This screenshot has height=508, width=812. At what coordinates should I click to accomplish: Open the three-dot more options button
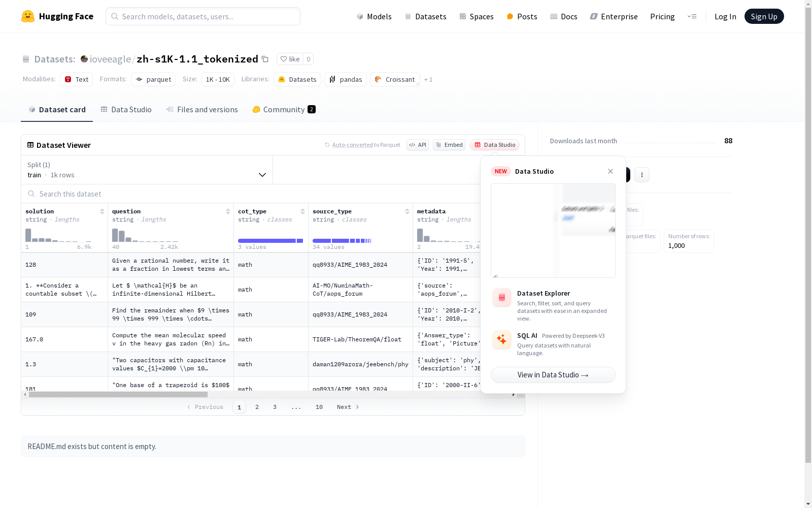tap(642, 175)
